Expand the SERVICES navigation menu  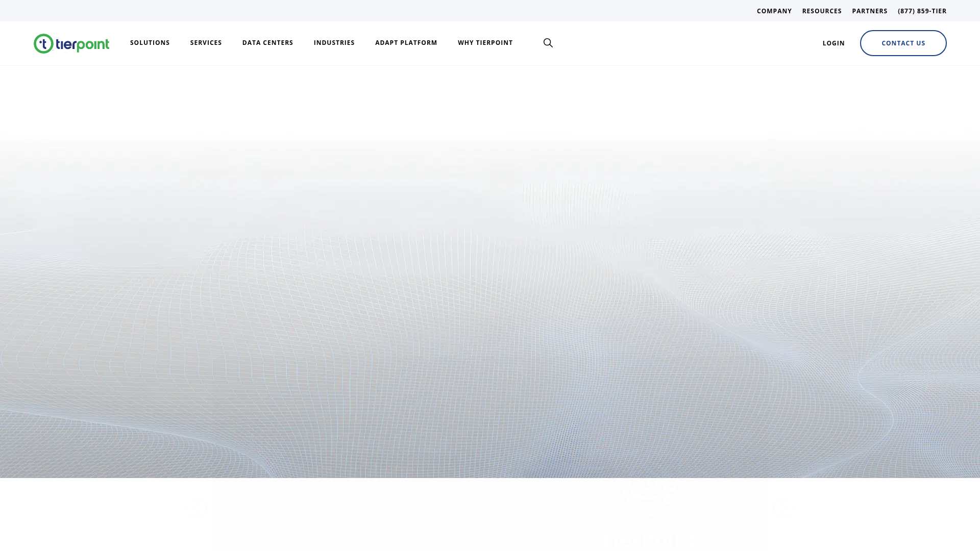(206, 43)
